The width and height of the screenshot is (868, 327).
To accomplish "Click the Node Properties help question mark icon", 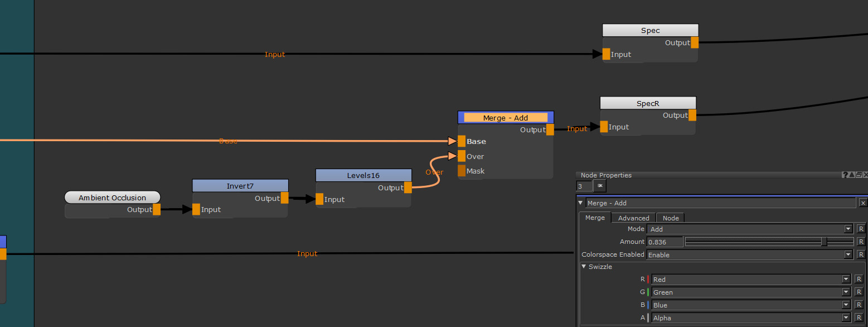I will click(845, 175).
